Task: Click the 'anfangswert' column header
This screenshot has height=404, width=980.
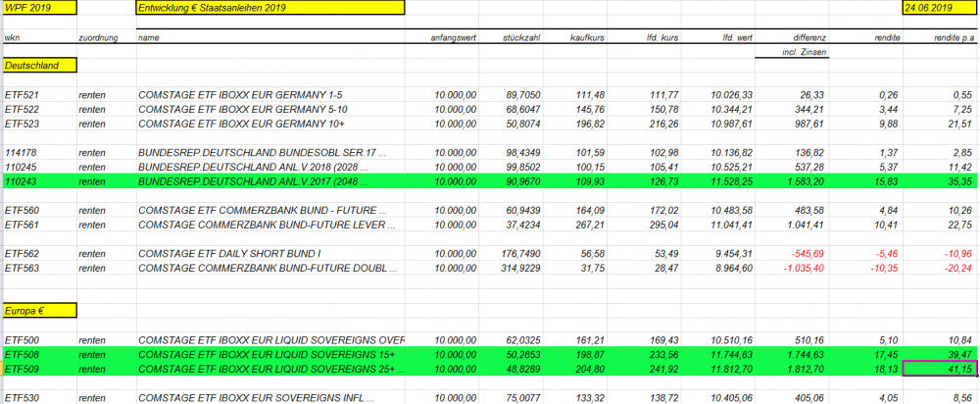Action: (x=454, y=37)
